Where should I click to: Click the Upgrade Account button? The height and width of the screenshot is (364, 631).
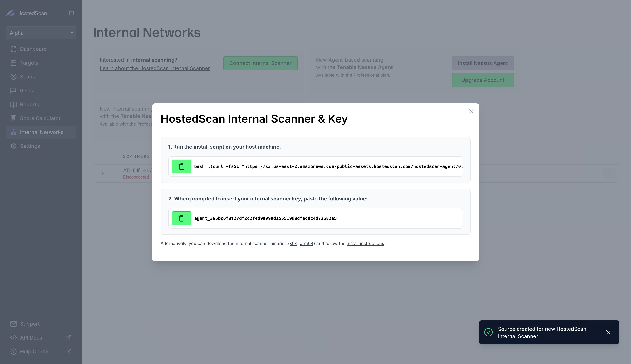point(483,80)
